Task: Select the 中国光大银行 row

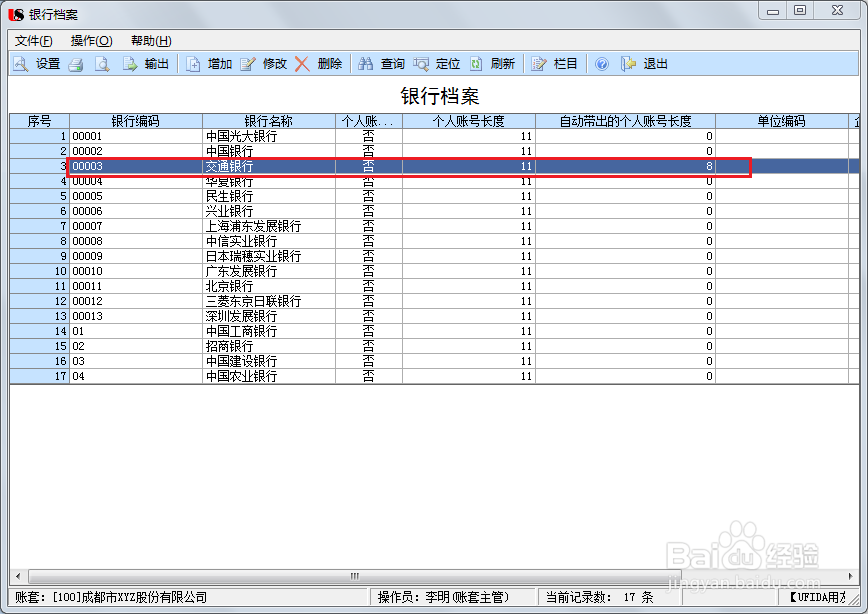Action: [x=435, y=136]
